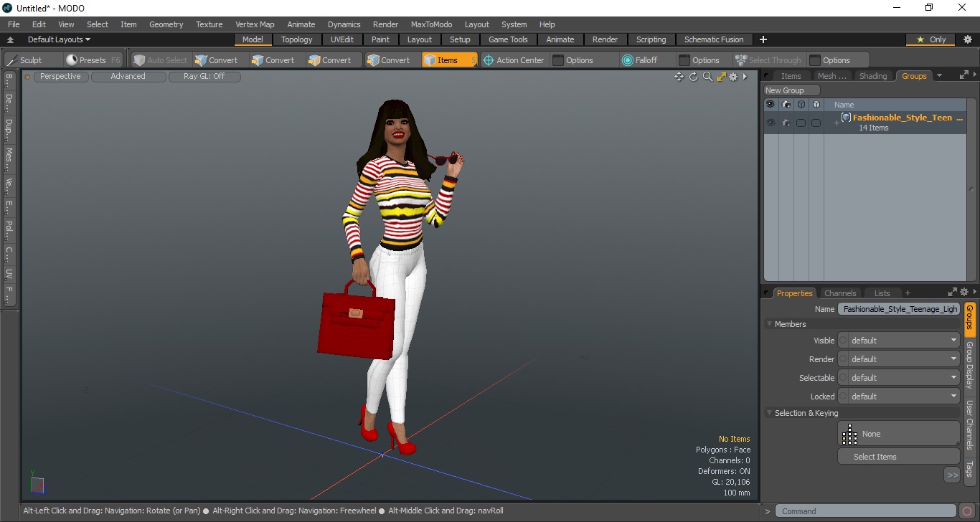
Task: Click the >> expand button
Action: coord(952,475)
